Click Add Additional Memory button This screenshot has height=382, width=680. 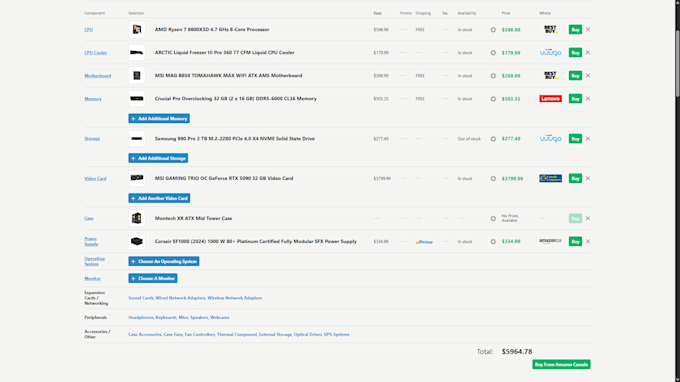[x=159, y=118]
